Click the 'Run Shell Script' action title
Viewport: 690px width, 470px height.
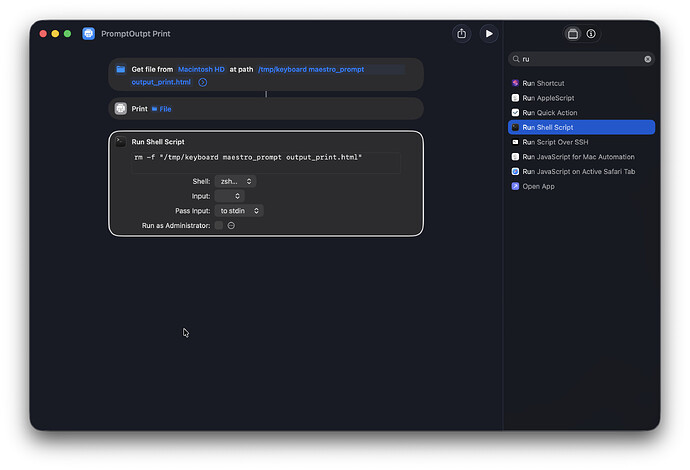coord(158,142)
